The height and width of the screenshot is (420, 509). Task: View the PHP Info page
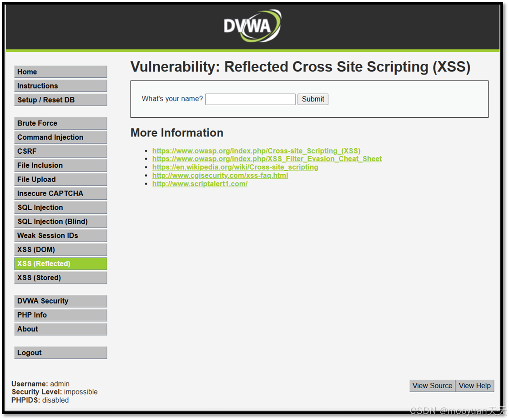pos(60,315)
